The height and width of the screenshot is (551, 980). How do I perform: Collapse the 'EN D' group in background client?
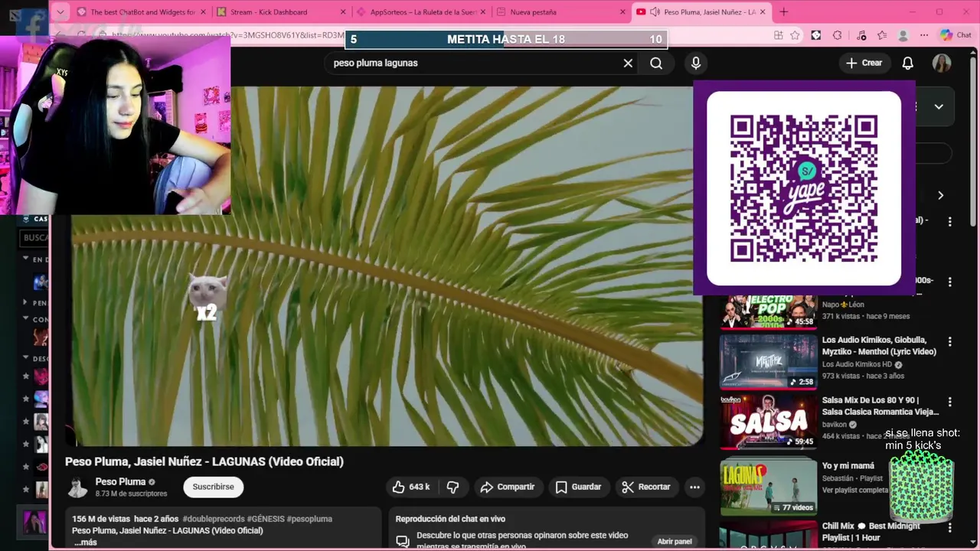[x=26, y=259]
